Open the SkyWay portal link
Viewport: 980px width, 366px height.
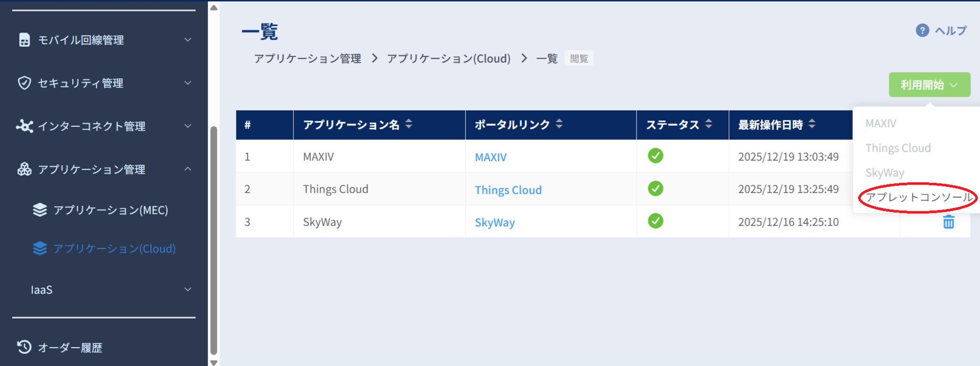click(495, 222)
